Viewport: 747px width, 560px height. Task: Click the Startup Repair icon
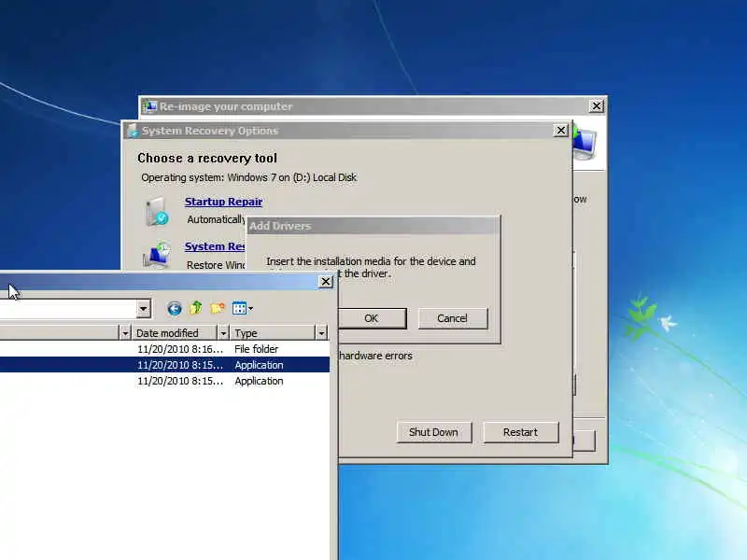[157, 211]
